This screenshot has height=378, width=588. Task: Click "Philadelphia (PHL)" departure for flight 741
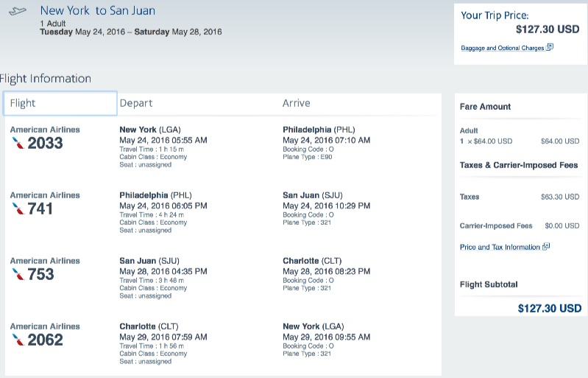(155, 195)
